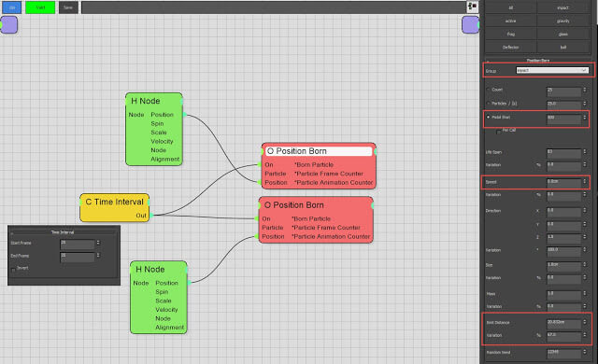598x364 pixels.
Task: Click the Life Span spinner arrows
Action: (x=584, y=152)
